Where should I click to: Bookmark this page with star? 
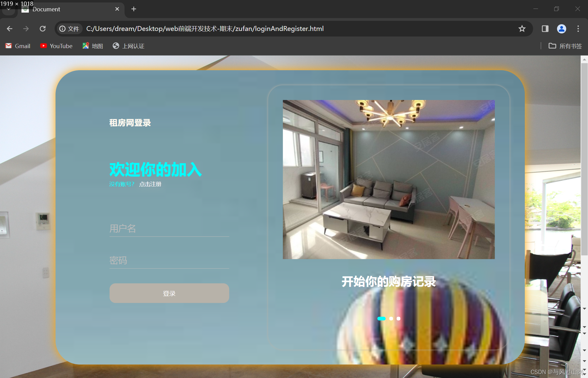click(x=522, y=29)
